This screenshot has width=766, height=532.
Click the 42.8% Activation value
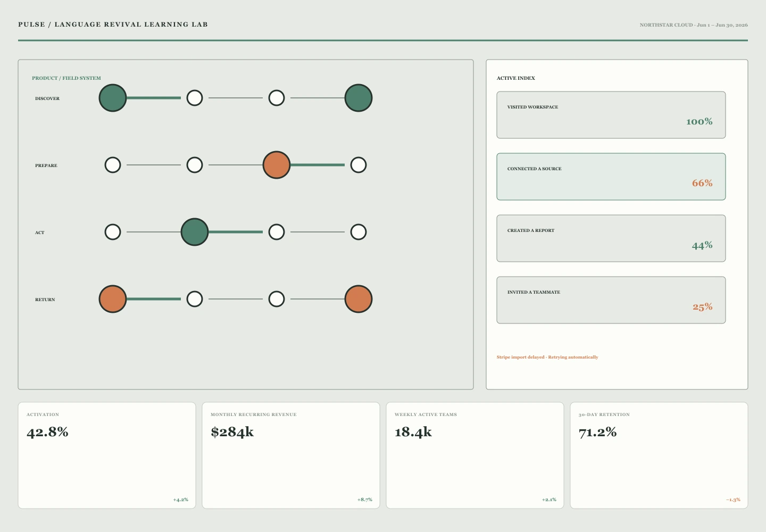(x=47, y=432)
